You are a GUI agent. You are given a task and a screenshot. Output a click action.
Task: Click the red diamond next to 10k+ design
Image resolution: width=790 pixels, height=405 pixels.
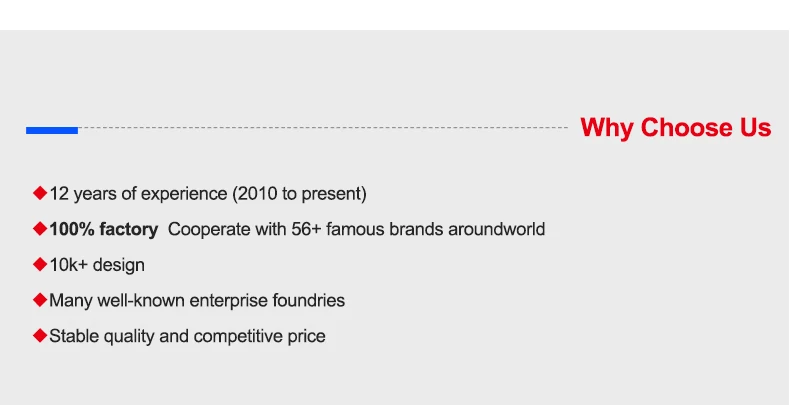pos(40,264)
